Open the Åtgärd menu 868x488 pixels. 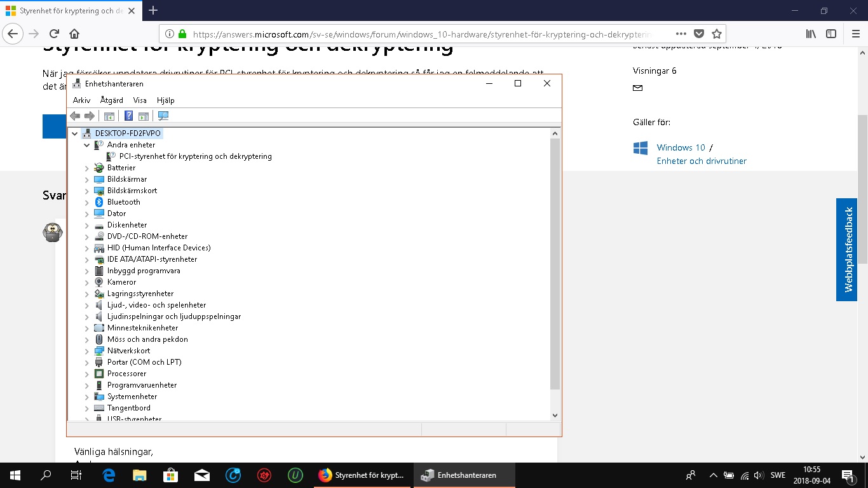112,100
